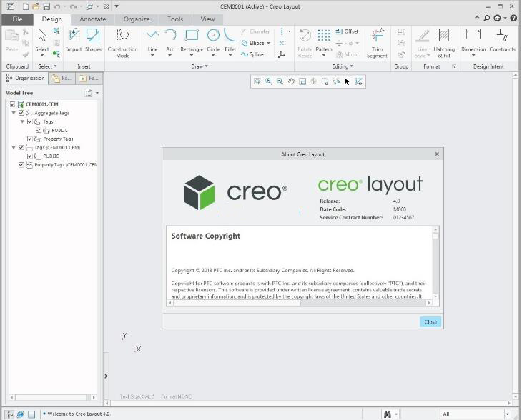Click the Zoom Out magnifier icon
The width and height of the screenshot is (522, 420).
280,81
